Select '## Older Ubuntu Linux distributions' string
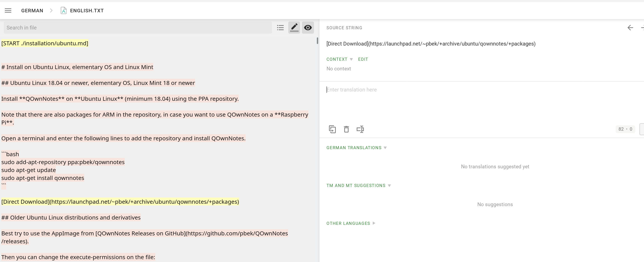644x262 pixels. [x=71, y=218]
